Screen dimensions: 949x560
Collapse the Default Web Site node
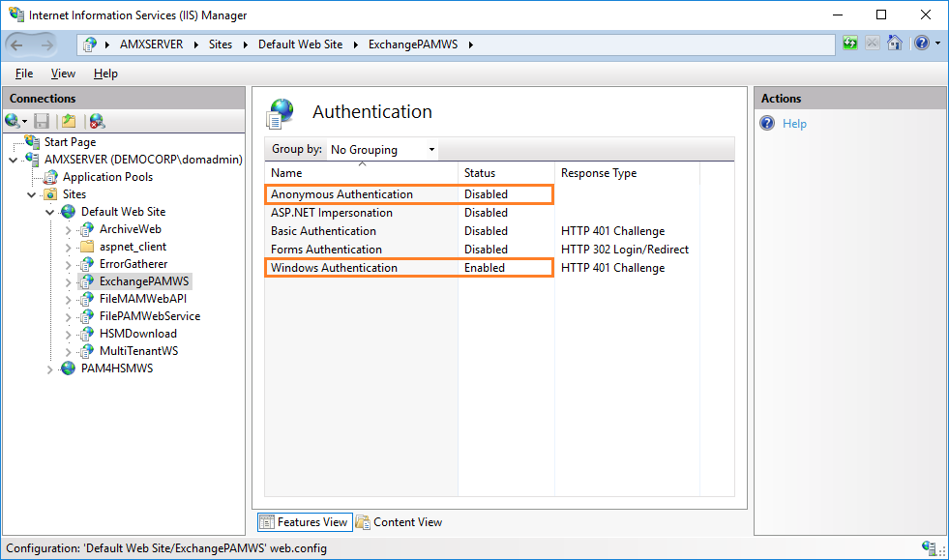(50, 212)
